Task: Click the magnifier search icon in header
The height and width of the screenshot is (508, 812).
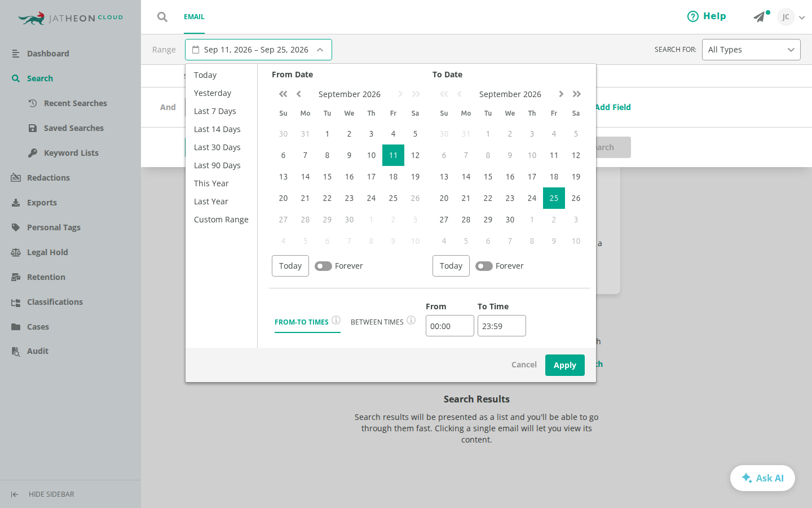Action: coord(162,17)
